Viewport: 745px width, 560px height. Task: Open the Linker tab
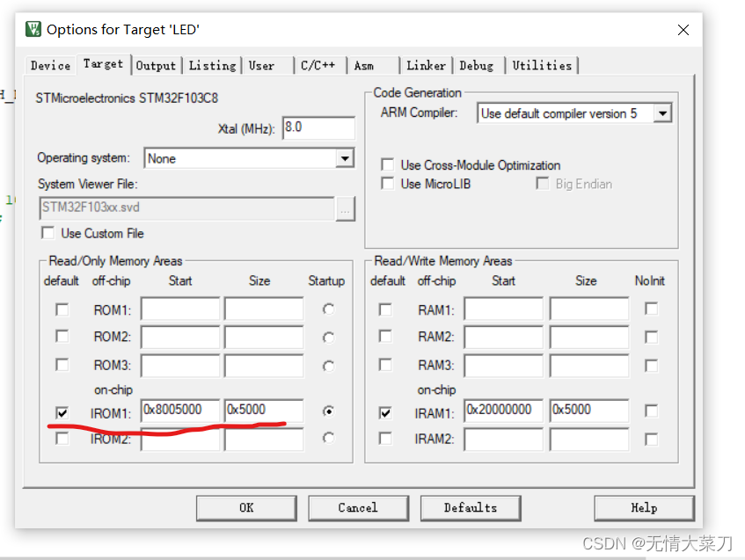(x=426, y=66)
